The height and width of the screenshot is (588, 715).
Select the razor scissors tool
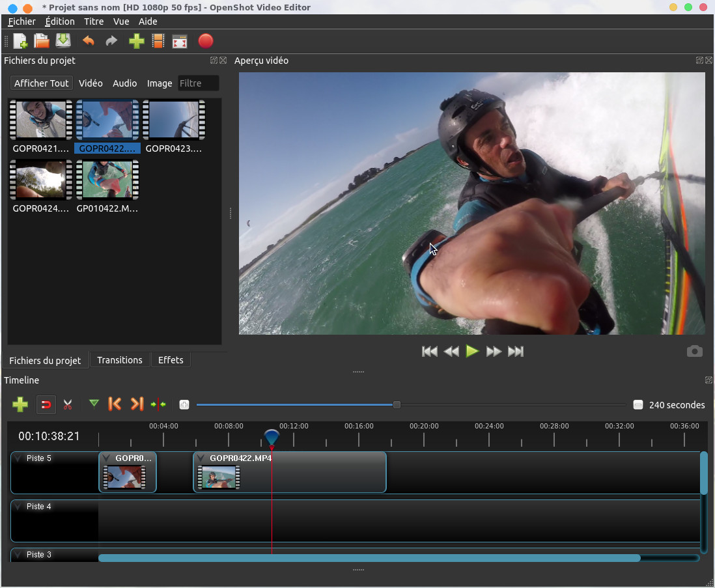[x=67, y=404]
